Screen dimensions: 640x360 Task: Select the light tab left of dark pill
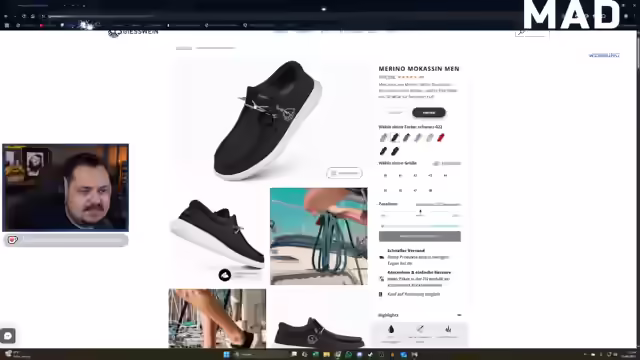(x=395, y=112)
